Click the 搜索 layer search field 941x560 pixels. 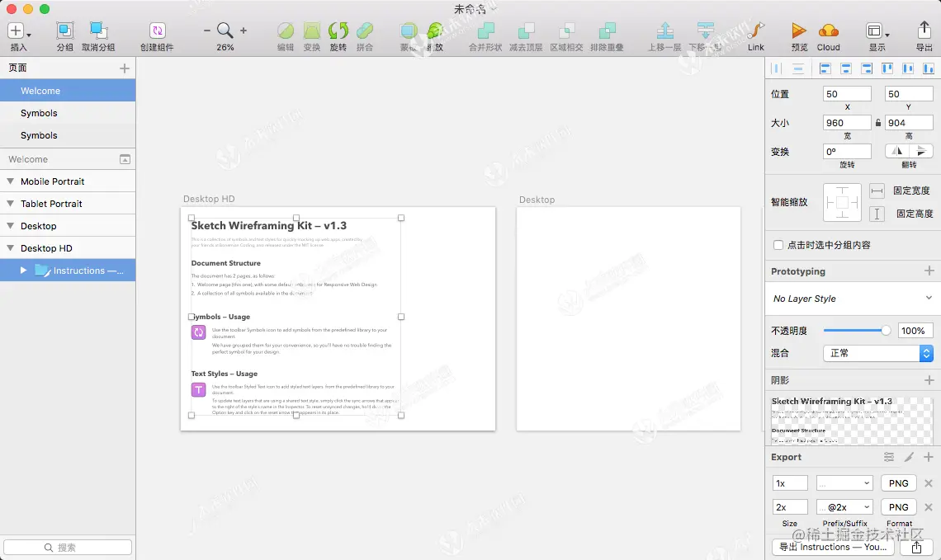[x=68, y=548]
